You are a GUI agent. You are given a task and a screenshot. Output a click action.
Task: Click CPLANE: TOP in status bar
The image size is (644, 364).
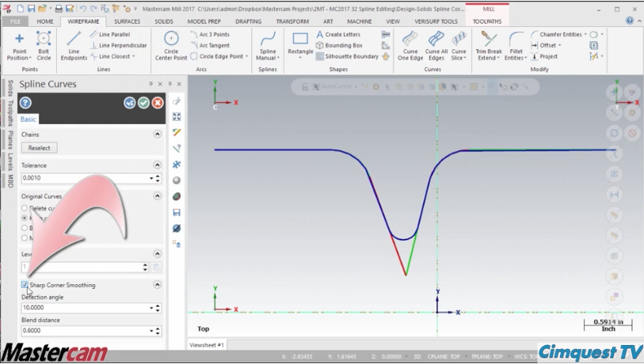point(444,356)
